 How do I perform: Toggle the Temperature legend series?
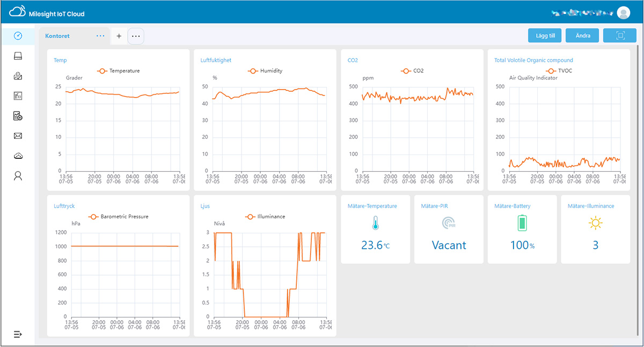pos(118,71)
